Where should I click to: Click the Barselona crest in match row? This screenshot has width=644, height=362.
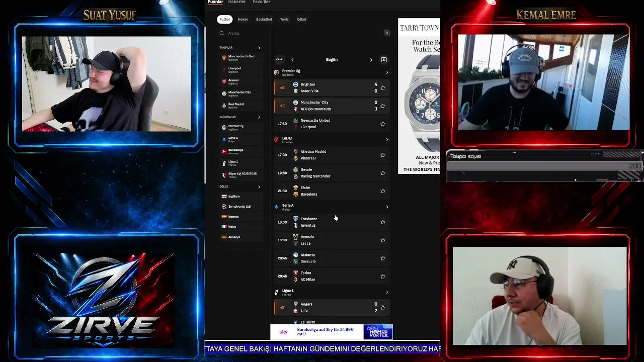[x=295, y=194]
